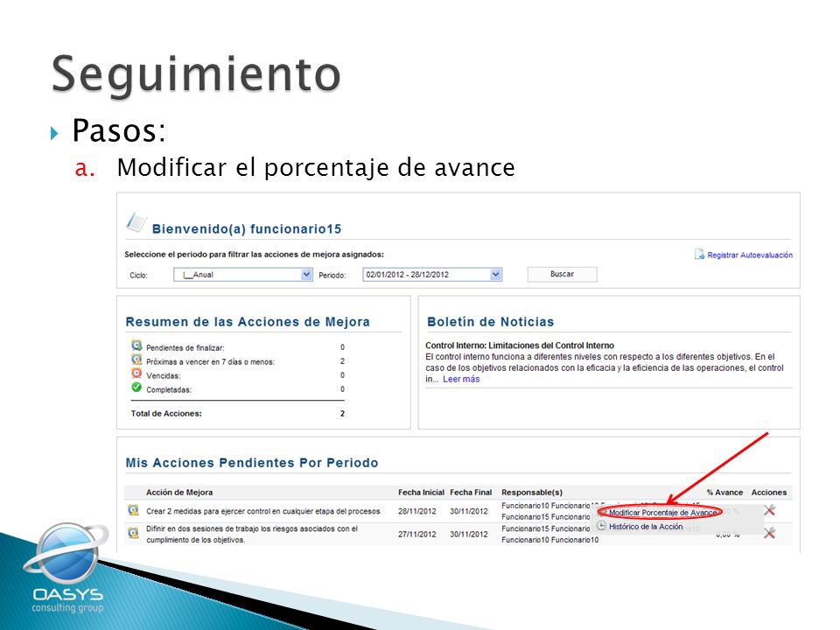Click the Mis Acciones Pendientes Por Periodo heading
840x630 pixels.
pyautogui.click(x=252, y=463)
